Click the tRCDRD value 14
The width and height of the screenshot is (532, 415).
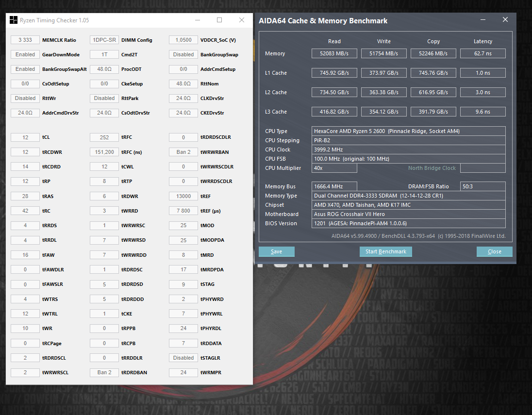click(25, 166)
